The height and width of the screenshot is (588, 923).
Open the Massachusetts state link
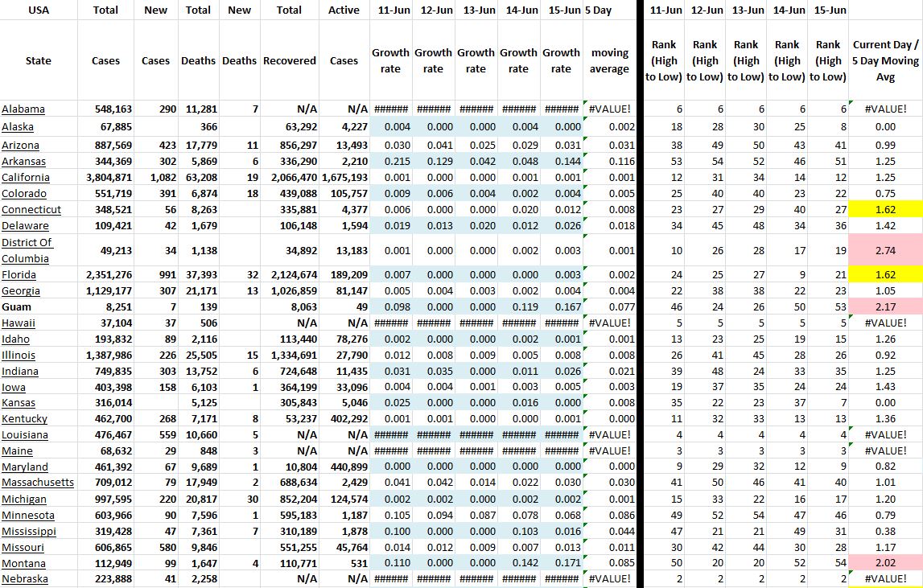(38, 483)
